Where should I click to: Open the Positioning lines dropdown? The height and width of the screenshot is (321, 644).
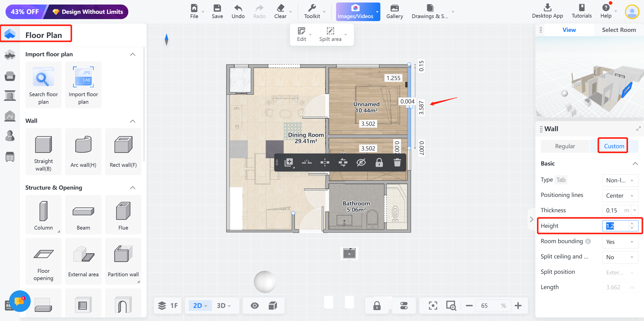620,196
